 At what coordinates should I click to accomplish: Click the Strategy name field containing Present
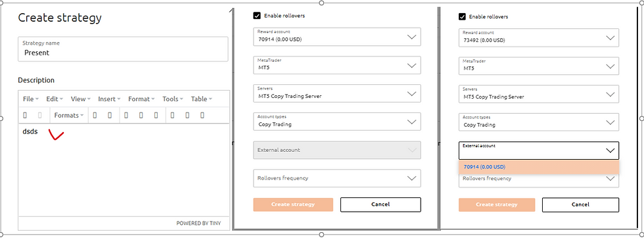coord(123,49)
